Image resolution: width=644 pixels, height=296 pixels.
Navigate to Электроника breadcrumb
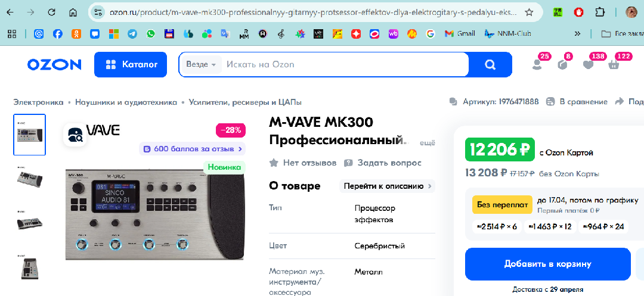[39, 102]
